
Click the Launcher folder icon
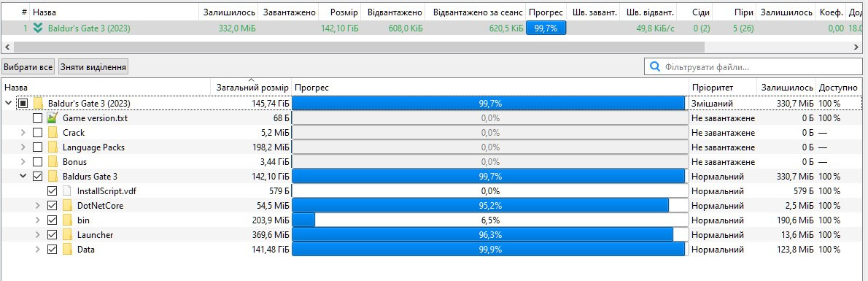pyautogui.click(x=67, y=235)
